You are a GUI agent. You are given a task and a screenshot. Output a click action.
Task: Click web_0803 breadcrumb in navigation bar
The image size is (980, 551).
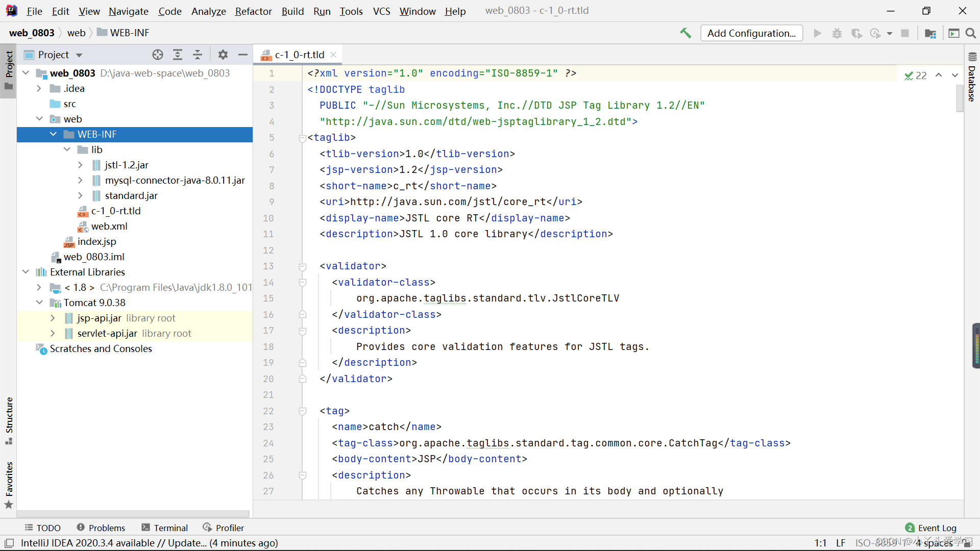32,33
